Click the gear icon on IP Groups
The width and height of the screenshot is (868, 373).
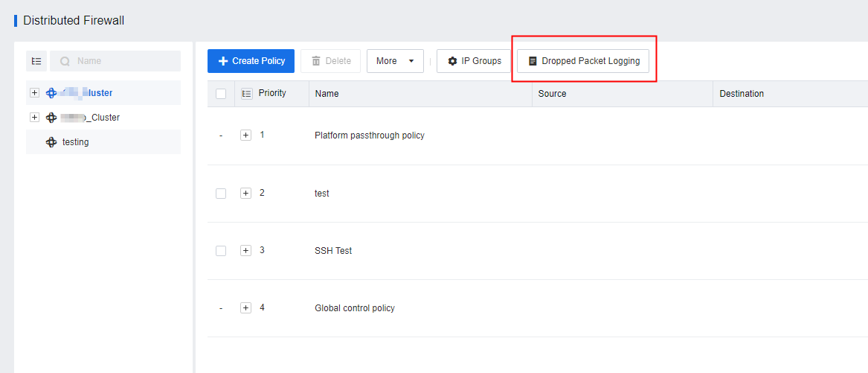click(x=452, y=61)
